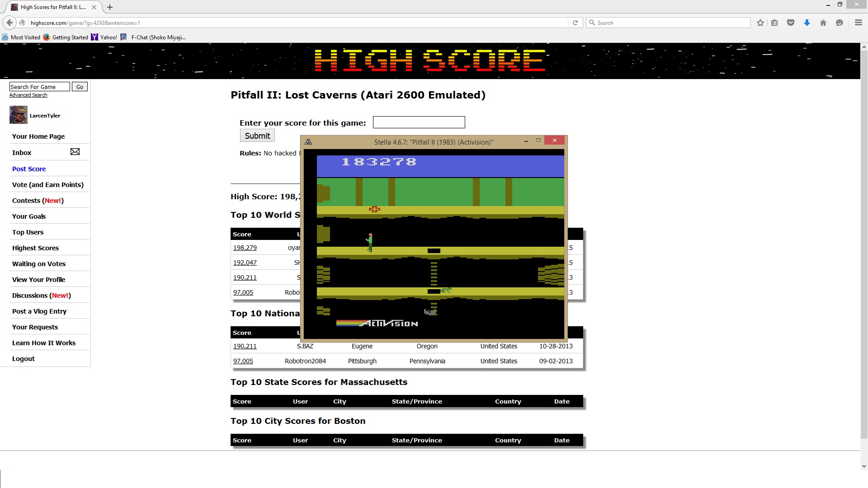Click the chat smiley toolbar icon

tap(840, 23)
